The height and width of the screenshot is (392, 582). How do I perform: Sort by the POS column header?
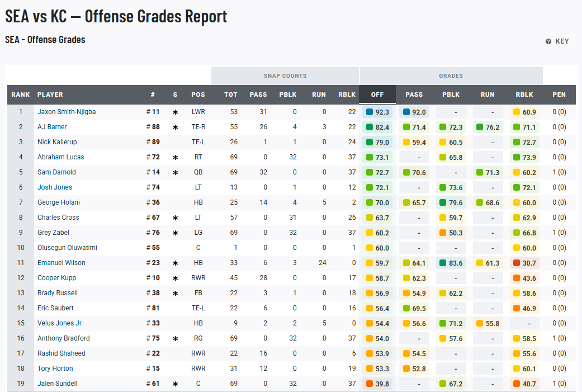(198, 95)
